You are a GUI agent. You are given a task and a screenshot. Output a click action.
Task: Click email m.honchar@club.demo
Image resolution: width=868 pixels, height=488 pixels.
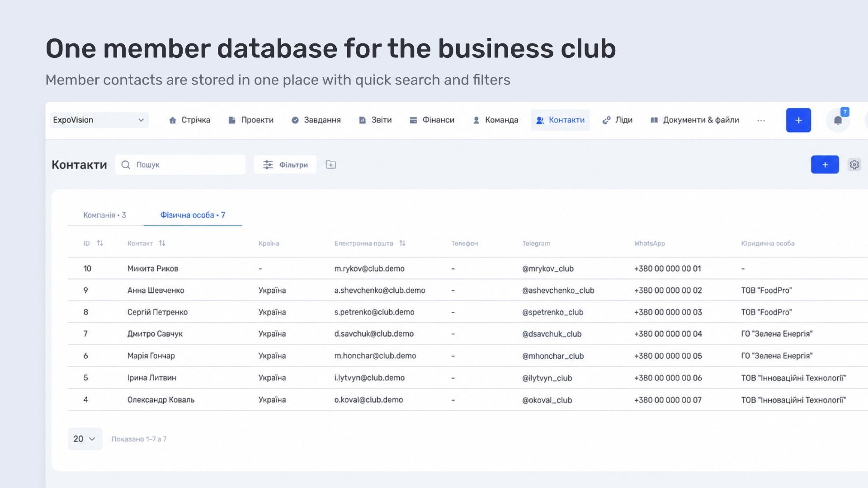click(375, 356)
